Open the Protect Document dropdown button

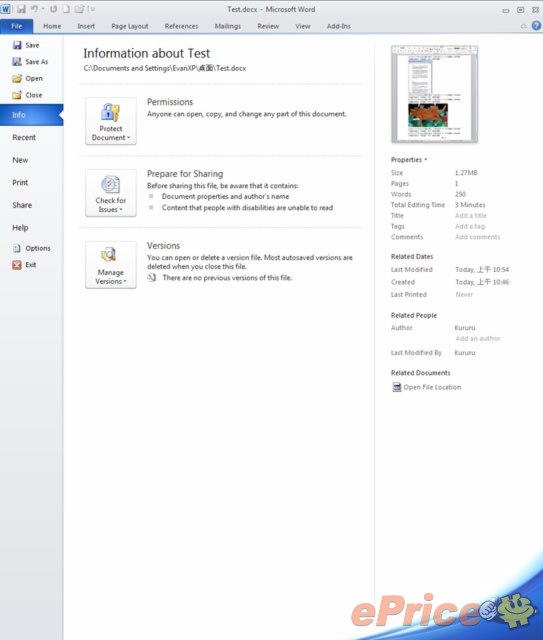(111, 121)
